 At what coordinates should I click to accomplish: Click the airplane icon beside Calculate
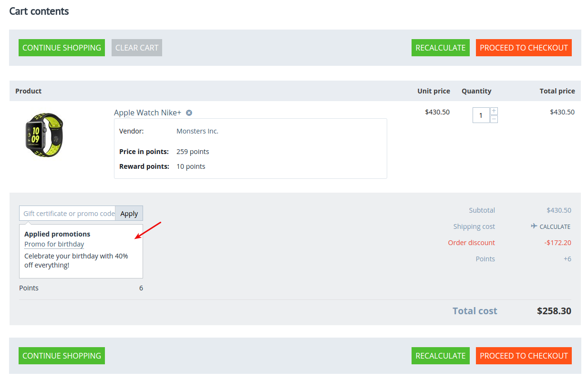point(534,227)
